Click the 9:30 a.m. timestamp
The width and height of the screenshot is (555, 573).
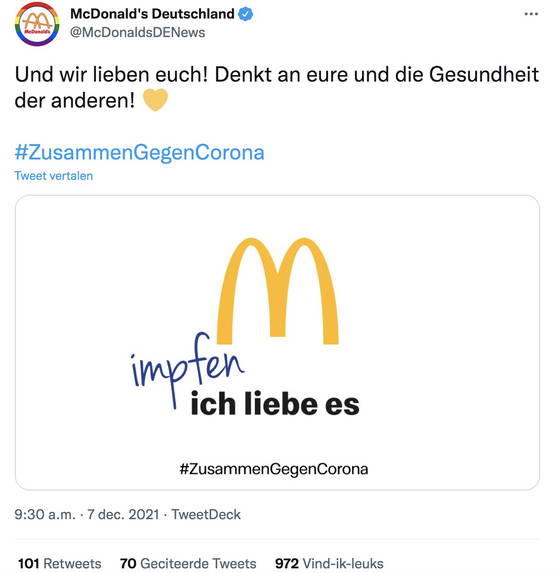[x=45, y=515]
